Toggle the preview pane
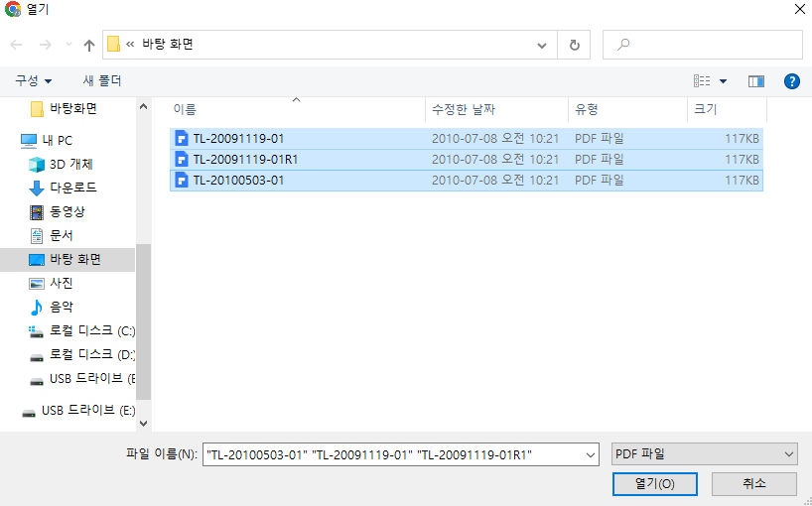This screenshot has width=812, height=506. click(x=756, y=81)
